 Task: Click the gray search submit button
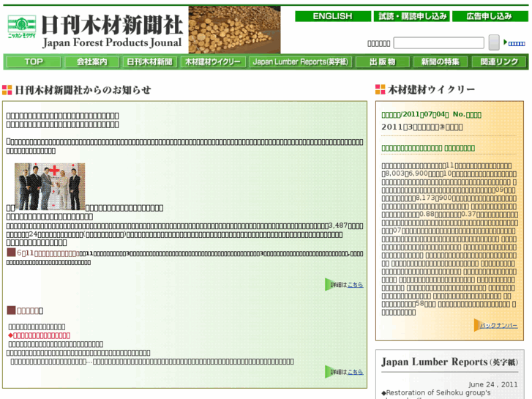(494, 42)
